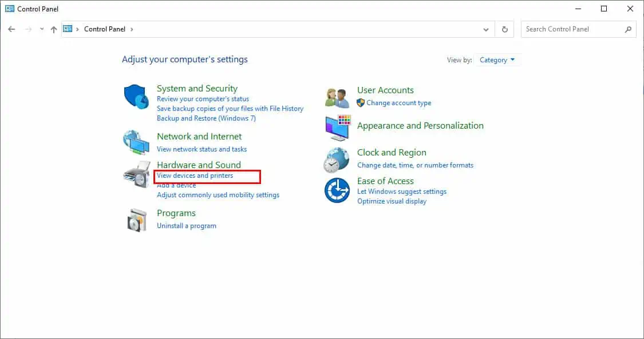
Task: Go up one level with up arrow
Action: (x=54, y=29)
